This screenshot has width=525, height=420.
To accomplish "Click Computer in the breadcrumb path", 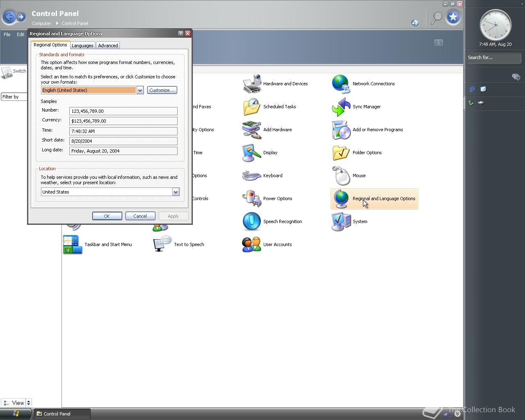I will [x=41, y=23].
